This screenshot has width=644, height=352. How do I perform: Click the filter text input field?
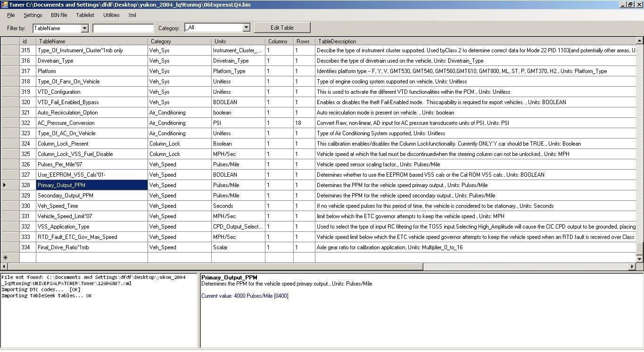click(123, 28)
